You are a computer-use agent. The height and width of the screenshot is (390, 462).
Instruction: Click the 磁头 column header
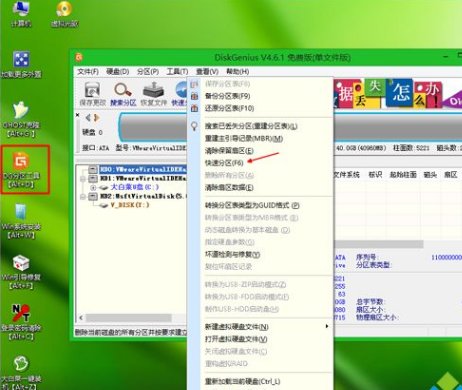(x=430, y=175)
